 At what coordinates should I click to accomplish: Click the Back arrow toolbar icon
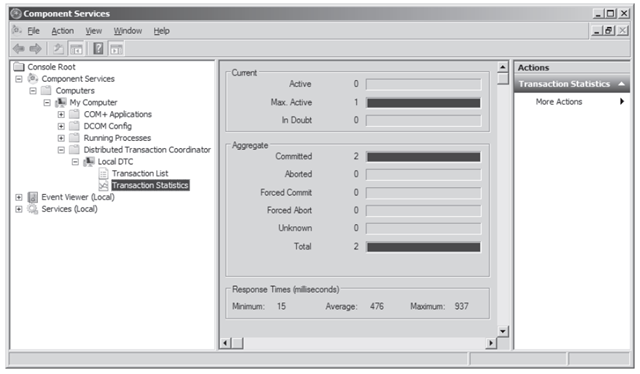pos(18,49)
